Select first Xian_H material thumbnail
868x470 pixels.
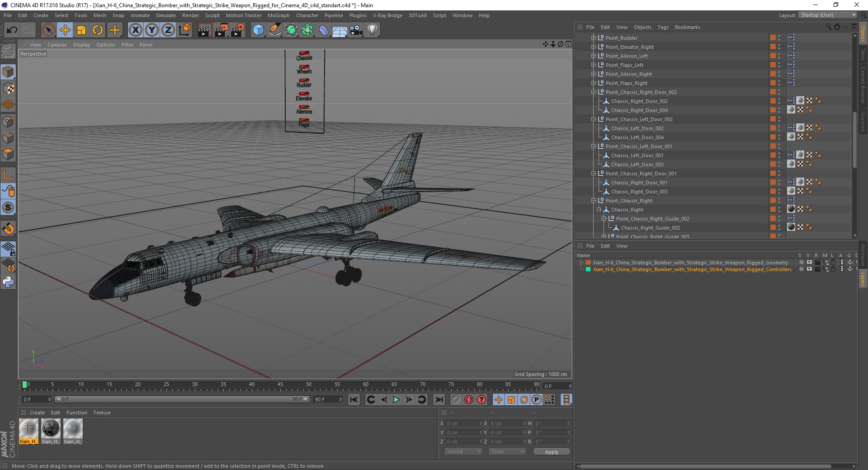click(x=28, y=431)
